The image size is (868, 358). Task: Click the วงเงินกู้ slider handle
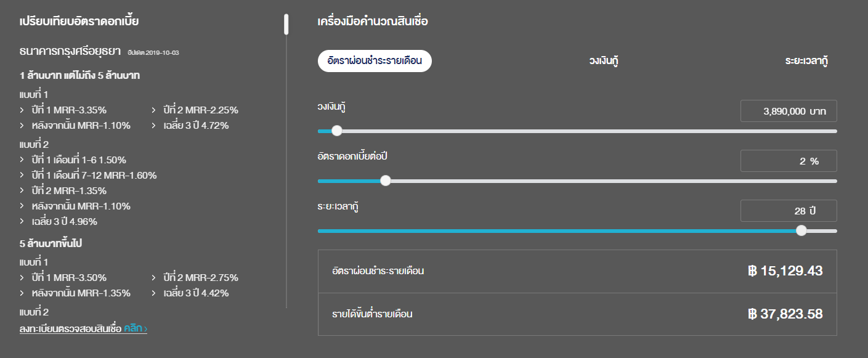point(336,131)
